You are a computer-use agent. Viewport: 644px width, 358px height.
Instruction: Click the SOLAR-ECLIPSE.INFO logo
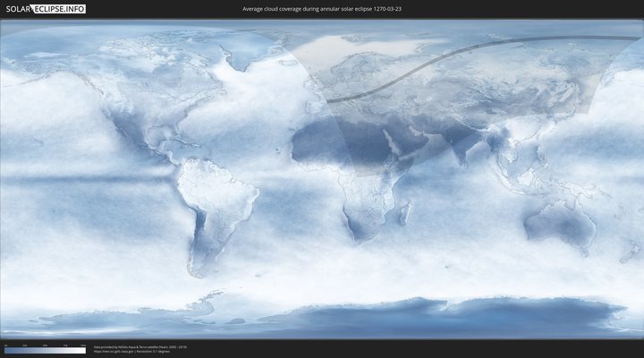(x=46, y=9)
